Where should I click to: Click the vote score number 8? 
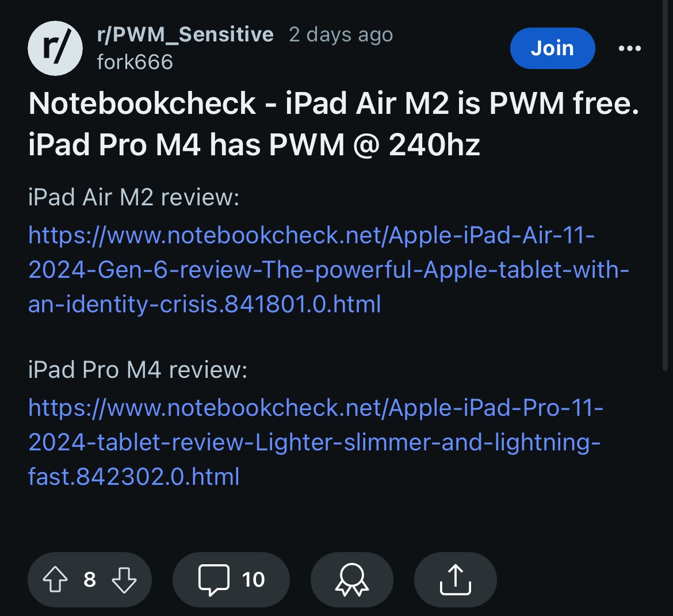tap(90, 579)
